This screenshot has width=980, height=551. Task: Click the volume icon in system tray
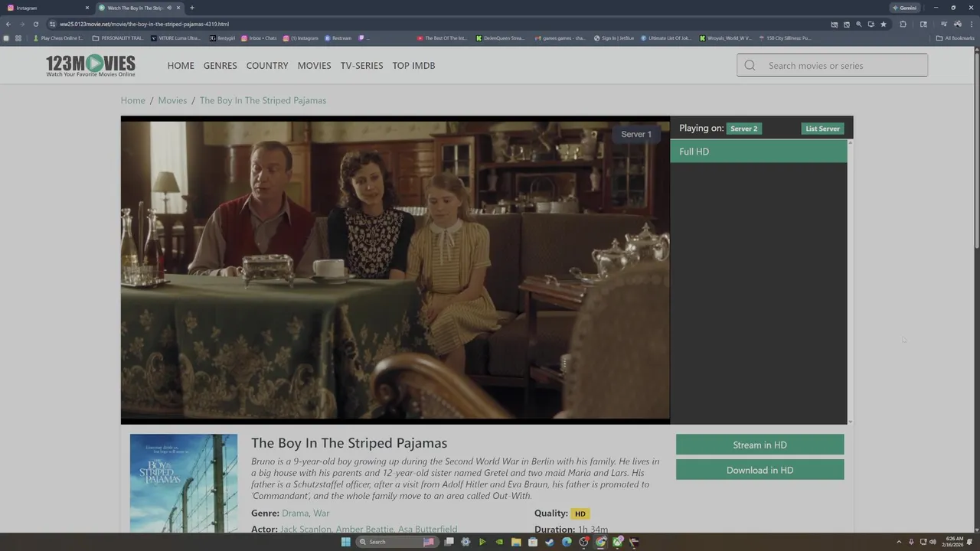(x=933, y=542)
